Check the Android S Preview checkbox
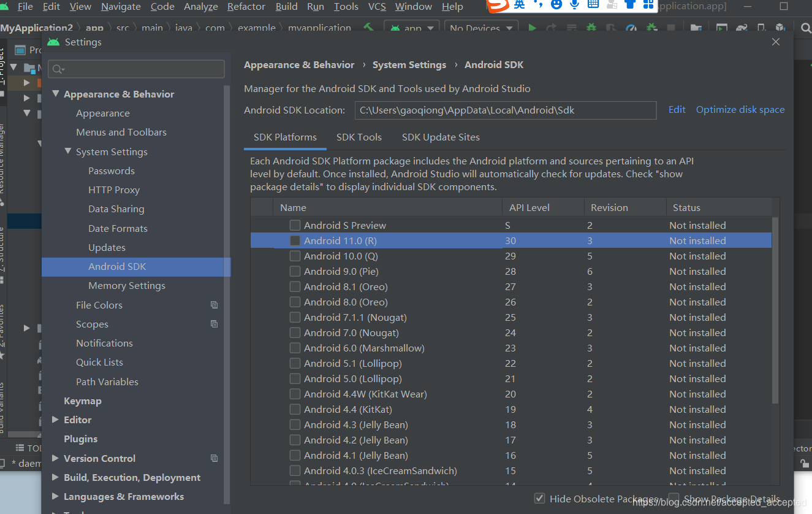 click(295, 225)
